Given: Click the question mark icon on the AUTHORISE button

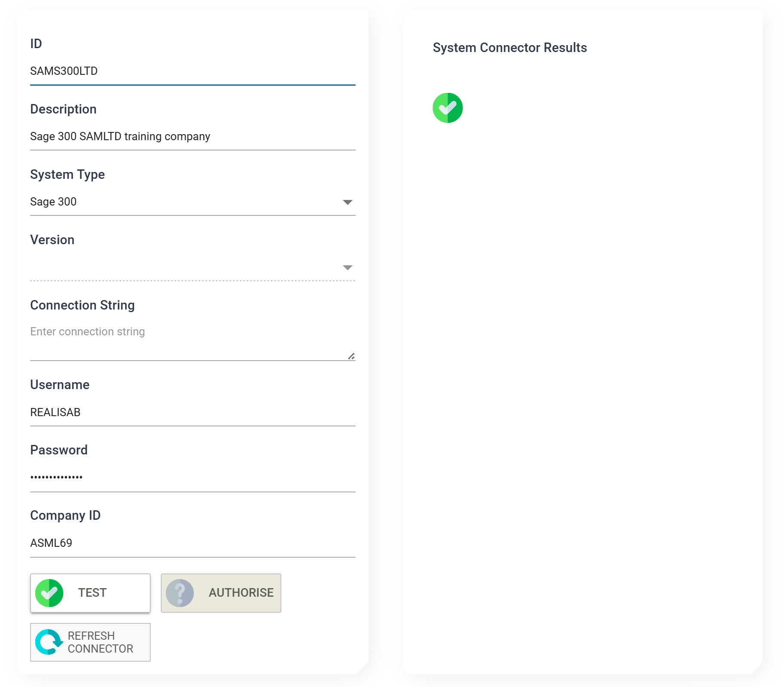Looking at the screenshot, I should [x=180, y=593].
